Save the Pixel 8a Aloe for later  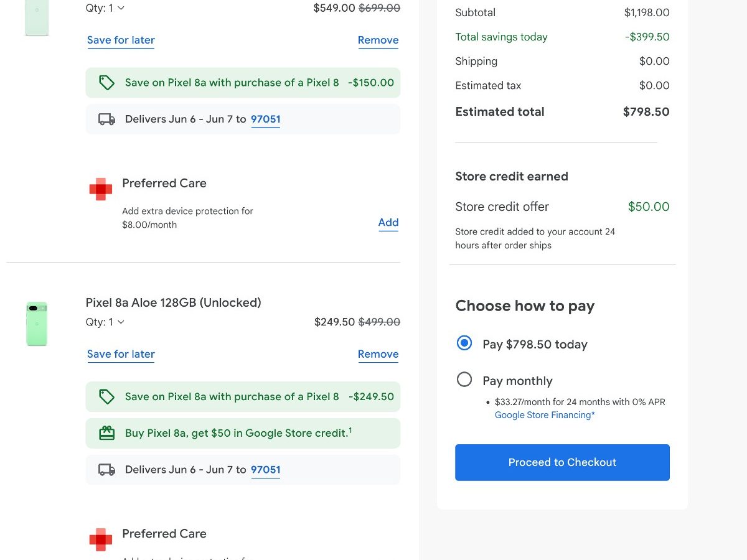point(121,354)
